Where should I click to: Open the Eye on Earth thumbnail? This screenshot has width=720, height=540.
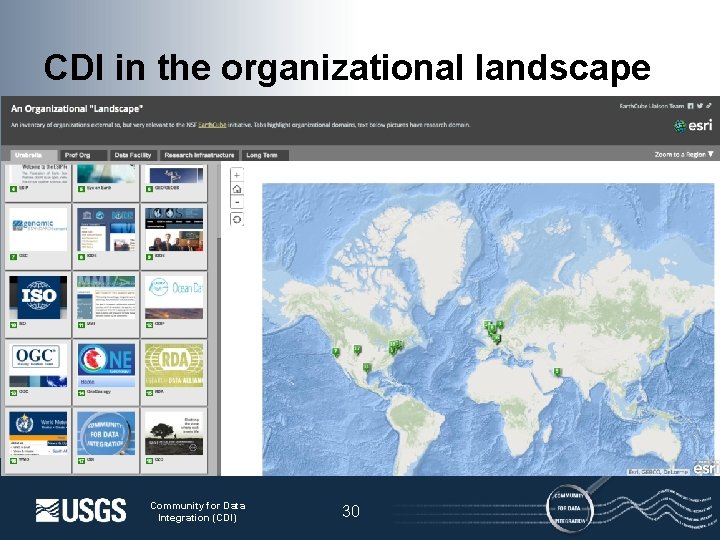click(106, 174)
